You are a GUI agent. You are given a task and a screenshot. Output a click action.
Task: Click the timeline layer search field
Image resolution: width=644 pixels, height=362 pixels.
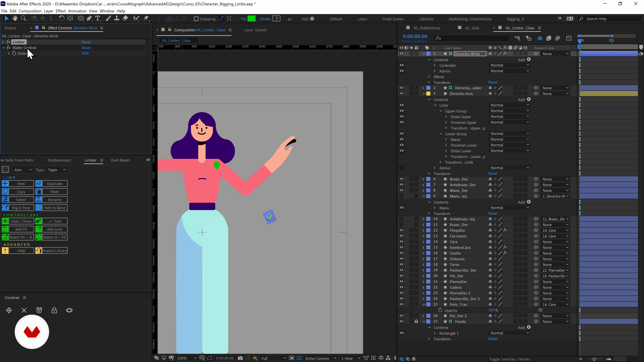tap(471, 38)
